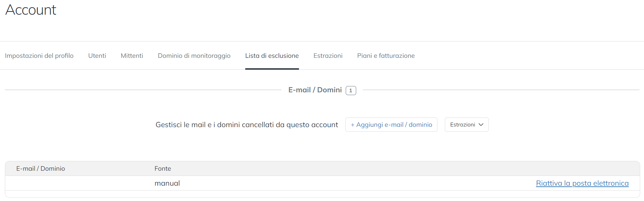The height and width of the screenshot is (201, 644).
Task: Click the plus icon in Aggiungi button
Action: click(353, 125)
